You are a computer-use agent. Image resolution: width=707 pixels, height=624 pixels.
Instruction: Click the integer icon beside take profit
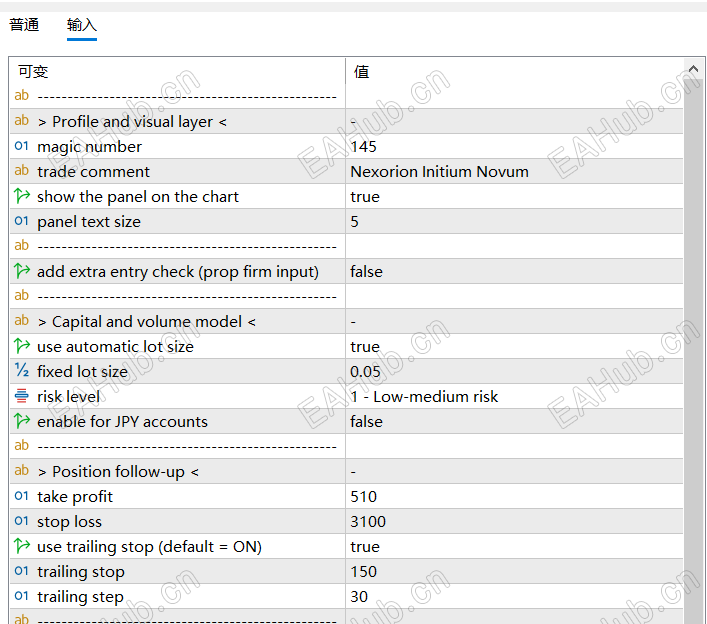pyautogui.click(x=21, y=496)
